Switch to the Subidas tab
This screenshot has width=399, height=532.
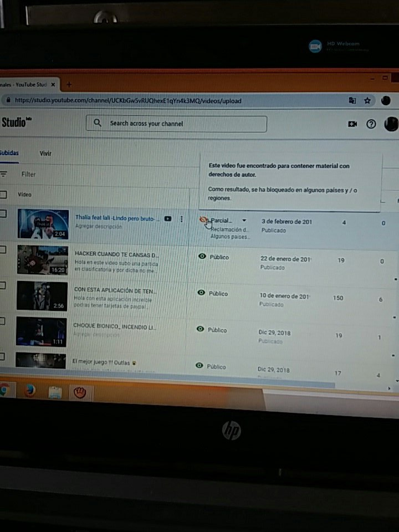(9, 153)
